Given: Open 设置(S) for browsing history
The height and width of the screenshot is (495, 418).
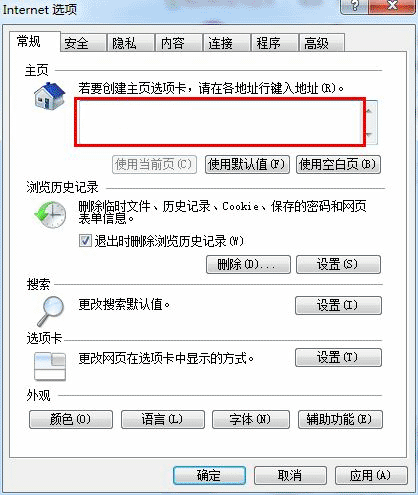Looking at the screenshot, I should (338, 264).
